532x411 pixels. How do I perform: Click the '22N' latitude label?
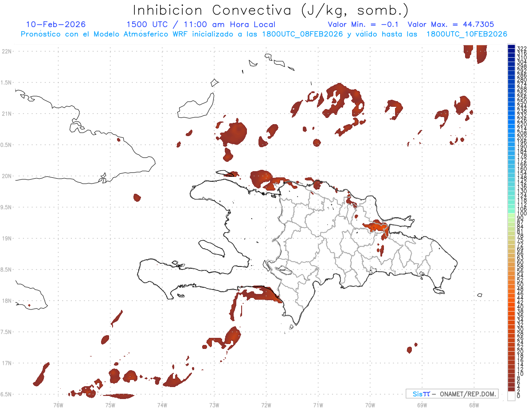[7, 51]
